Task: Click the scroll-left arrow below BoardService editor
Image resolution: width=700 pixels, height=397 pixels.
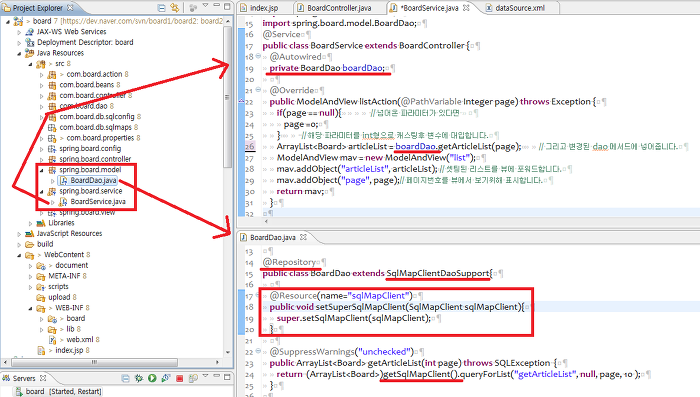Action: tap(267, 221)
